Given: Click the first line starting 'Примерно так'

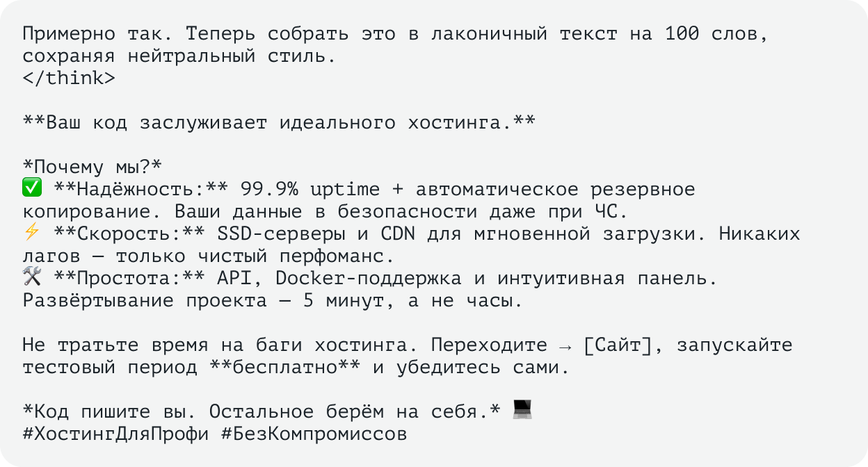Looking at the screenshot, I should click(x=396, y=33).
